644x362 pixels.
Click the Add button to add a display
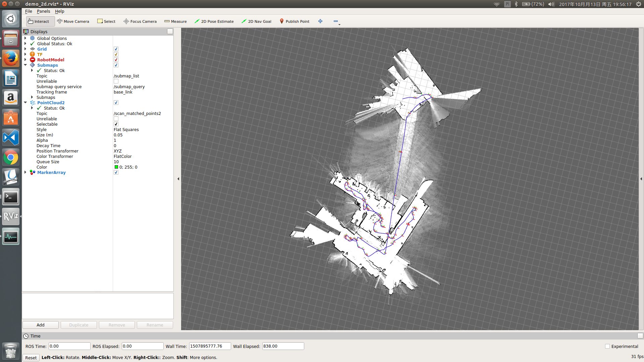[x=40, y=325]
